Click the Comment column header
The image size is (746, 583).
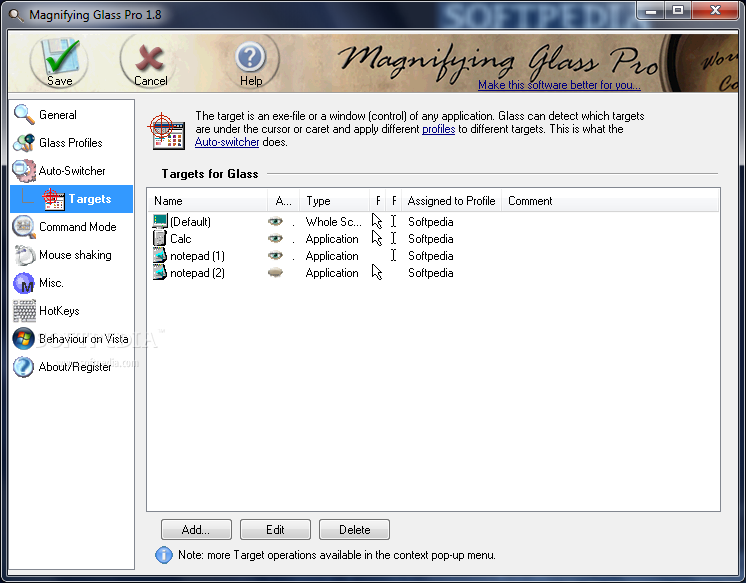[x=610, y=201]
